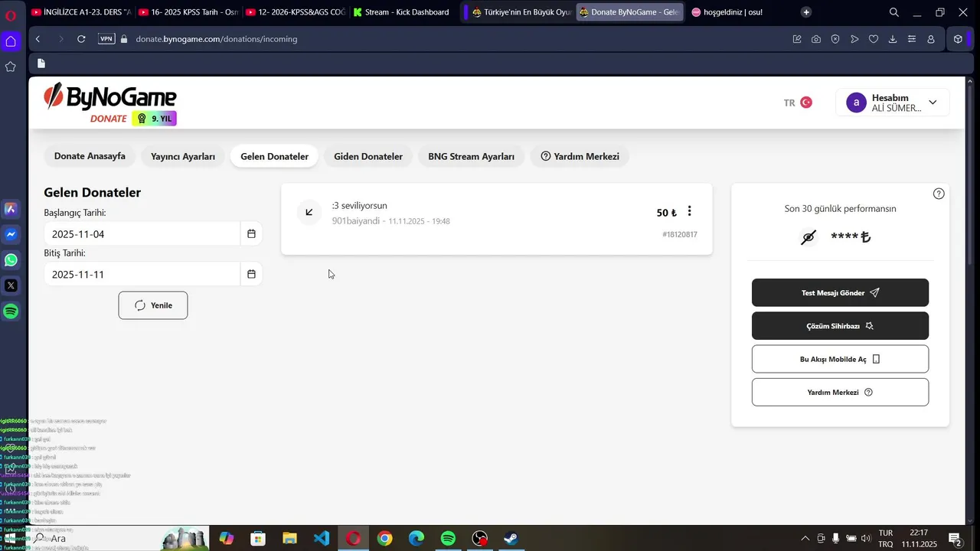Click the Bitiş Tarihi date field 2025-11-11
The image size is (980, 551).
point(142,274)
